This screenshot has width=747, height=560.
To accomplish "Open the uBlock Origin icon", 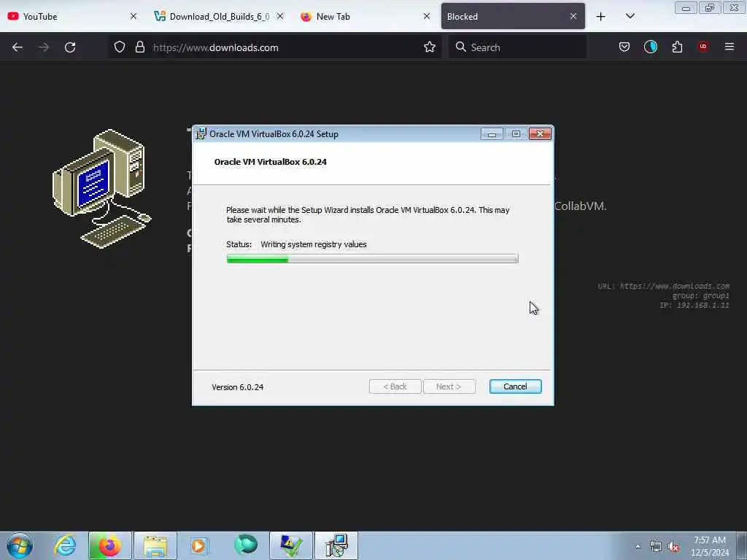I will (703, 47).
